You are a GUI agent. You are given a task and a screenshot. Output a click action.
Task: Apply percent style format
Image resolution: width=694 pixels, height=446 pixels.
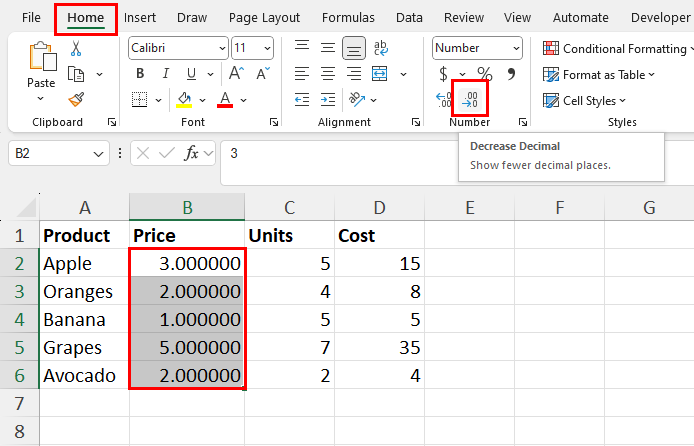pos(485,73)
